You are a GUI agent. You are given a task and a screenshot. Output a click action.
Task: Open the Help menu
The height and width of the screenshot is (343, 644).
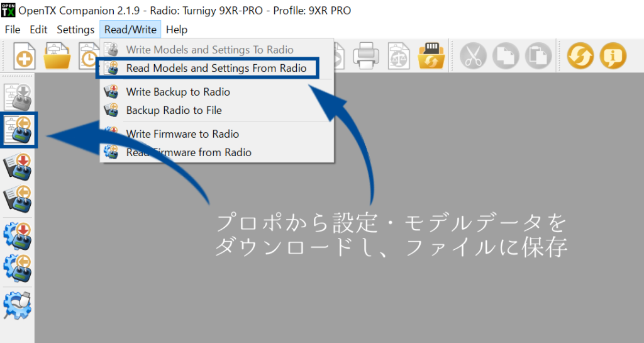[x=177, y=30]
